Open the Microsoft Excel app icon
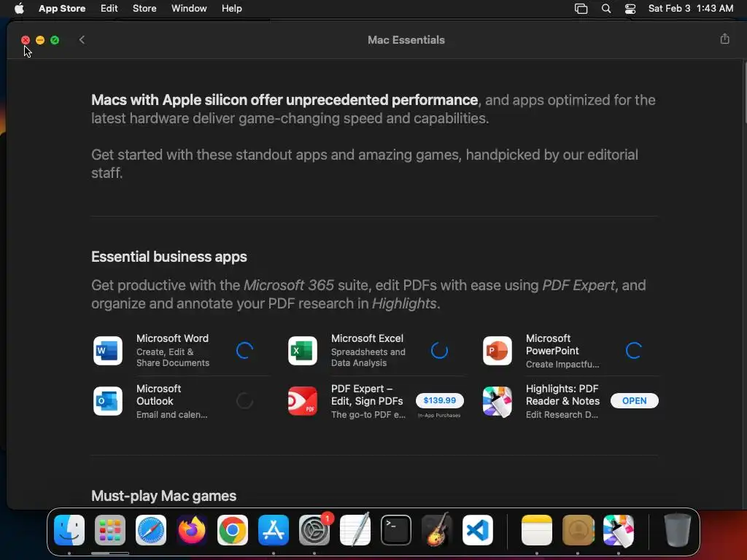The image size is (747, 560). coord(303,351)
